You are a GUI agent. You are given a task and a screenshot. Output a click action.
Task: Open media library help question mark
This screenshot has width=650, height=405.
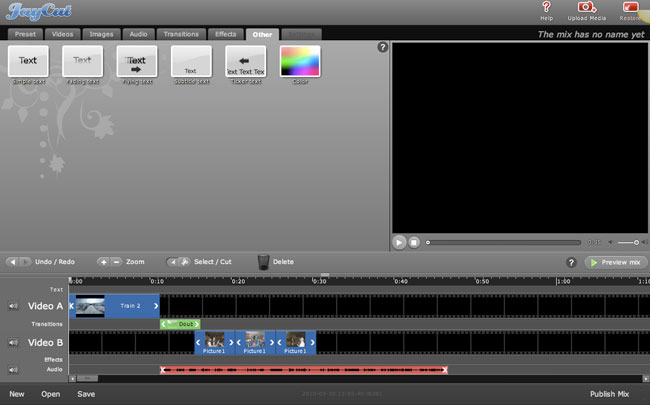[383, 47]
